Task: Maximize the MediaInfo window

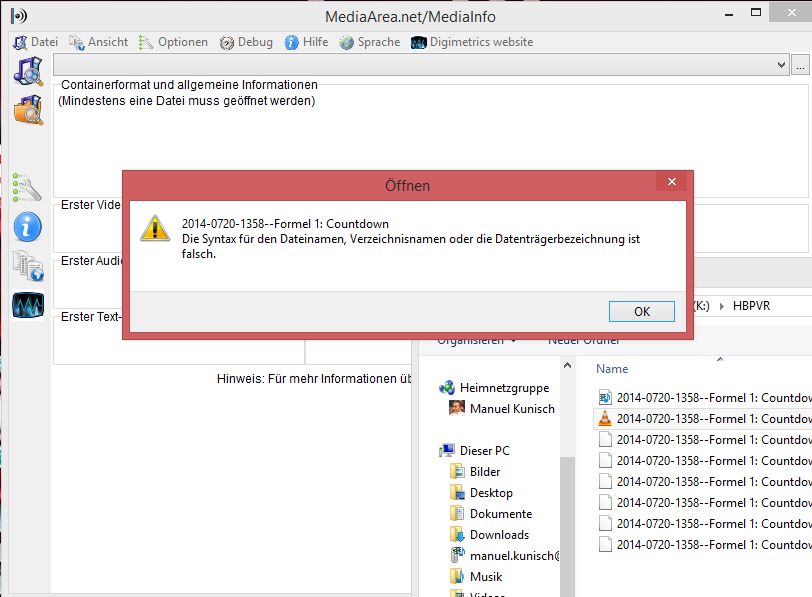Action: tap(756, 13)
